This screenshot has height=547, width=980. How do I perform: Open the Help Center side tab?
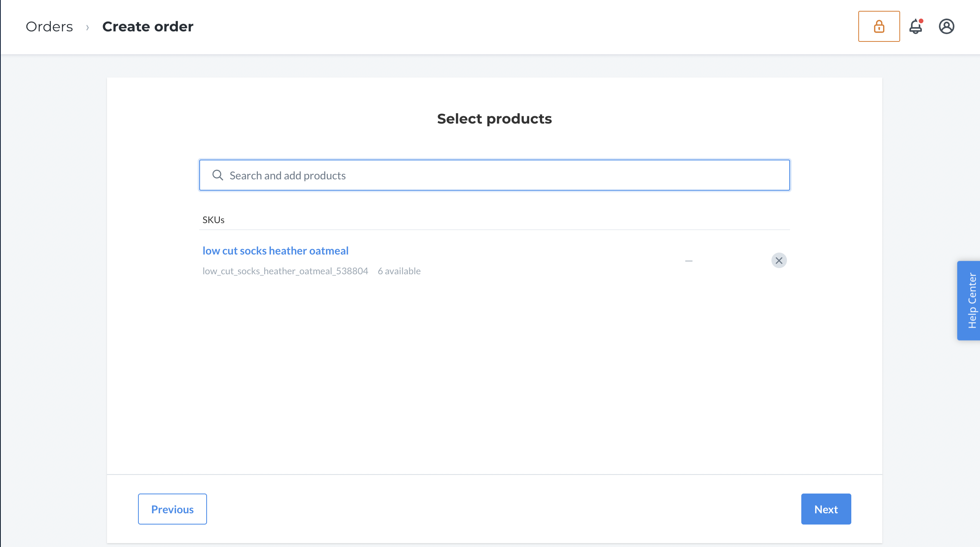pos(968,301)
